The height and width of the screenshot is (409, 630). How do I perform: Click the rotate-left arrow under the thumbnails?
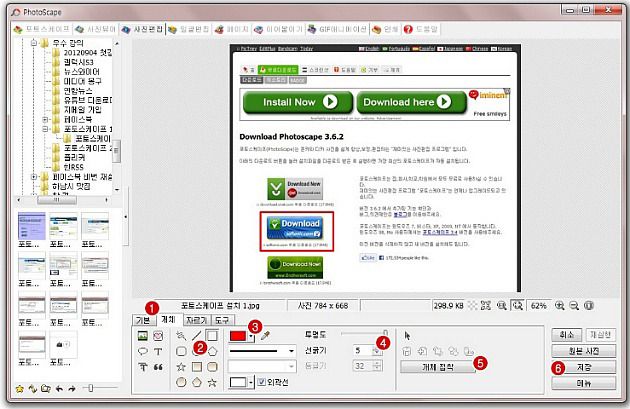pos(59,389)
